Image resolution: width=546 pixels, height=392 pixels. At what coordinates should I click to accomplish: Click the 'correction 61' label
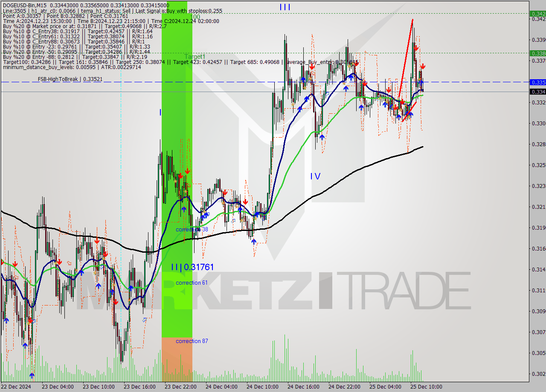click(192, 283)
